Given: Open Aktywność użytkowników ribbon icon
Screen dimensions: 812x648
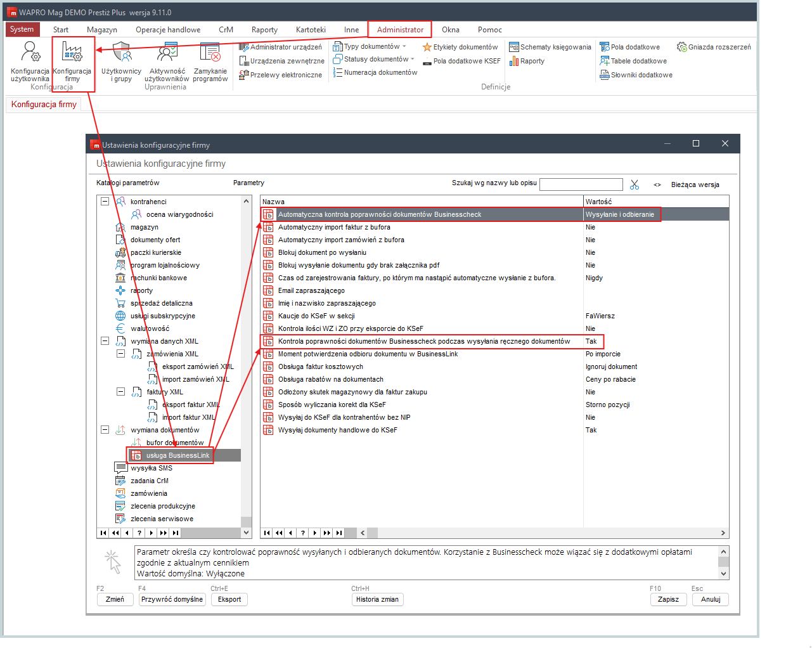Looking at the screenshot, I should (x=167, y=62).
